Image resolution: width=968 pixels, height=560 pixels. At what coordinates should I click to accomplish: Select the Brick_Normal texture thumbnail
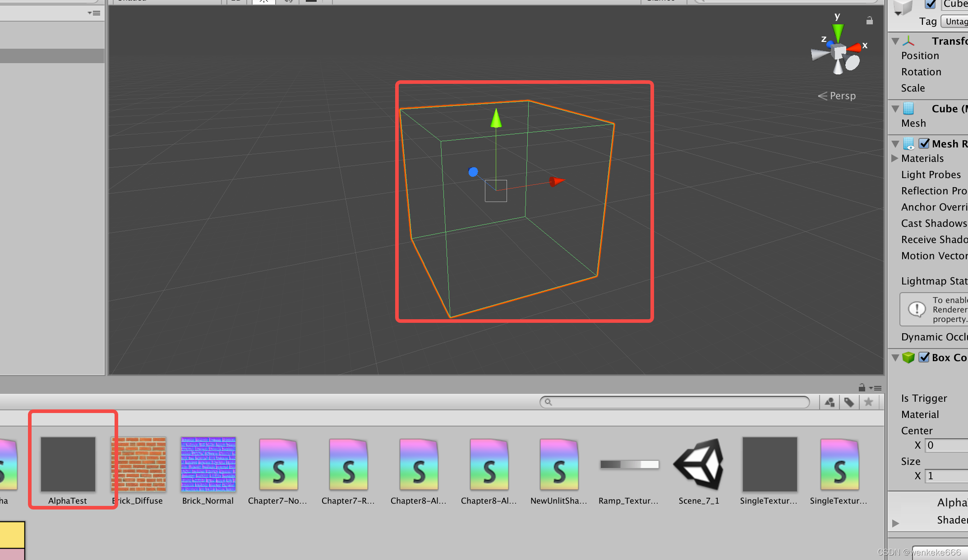pyautogui.click(x=208, y=464)
